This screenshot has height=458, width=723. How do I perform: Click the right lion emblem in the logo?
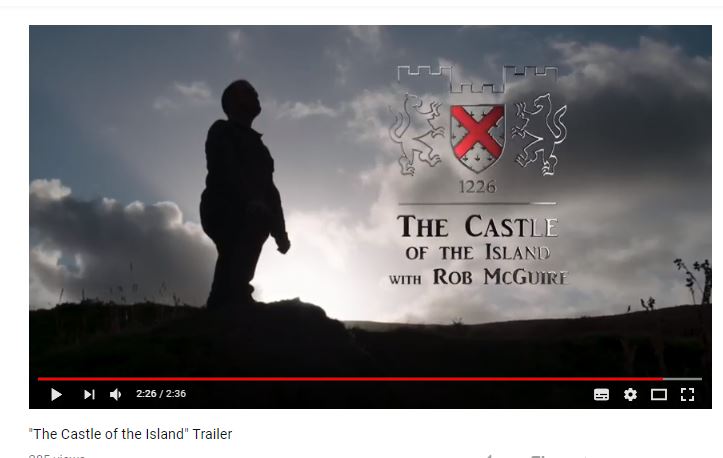pos(539,134)
